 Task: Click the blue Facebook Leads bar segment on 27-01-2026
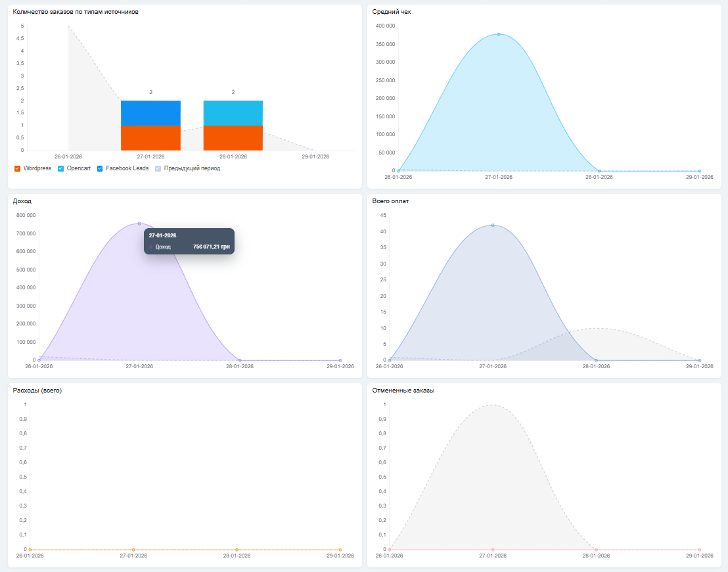coord(150,113)
